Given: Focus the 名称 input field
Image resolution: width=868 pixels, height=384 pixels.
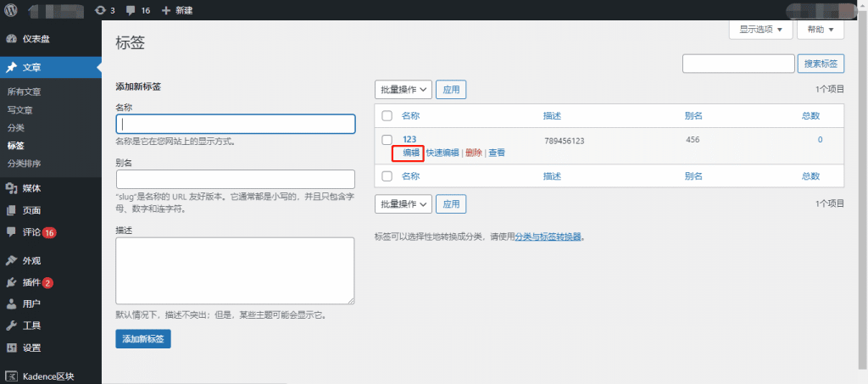Looking at the screenshot, I should click(x=236, y=124).
